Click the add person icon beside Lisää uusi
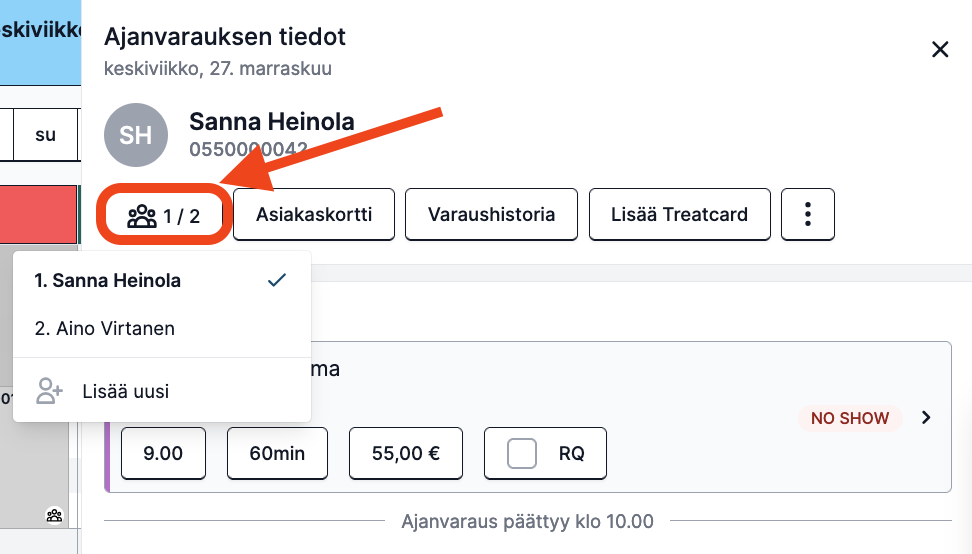This screenshot has width=972, height=554. point(49,391)
